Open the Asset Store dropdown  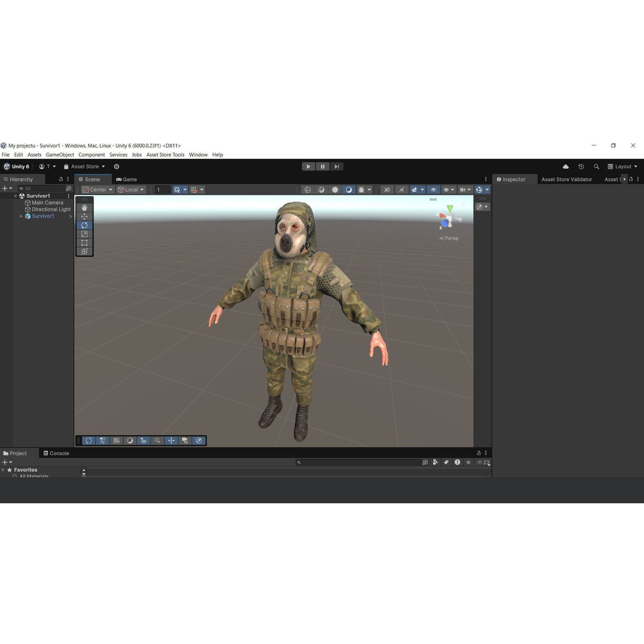coord(84,166)
